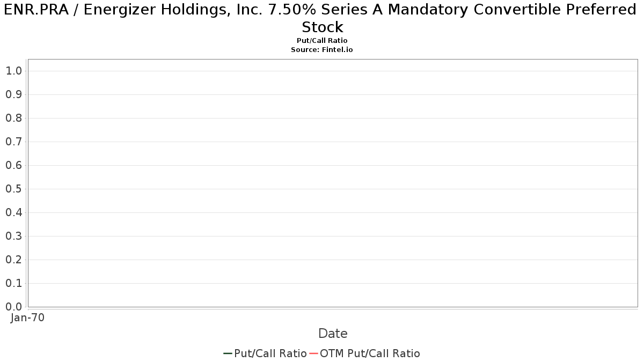
Task: Click the 0.1 y-axis label
Action: point(14,283)
